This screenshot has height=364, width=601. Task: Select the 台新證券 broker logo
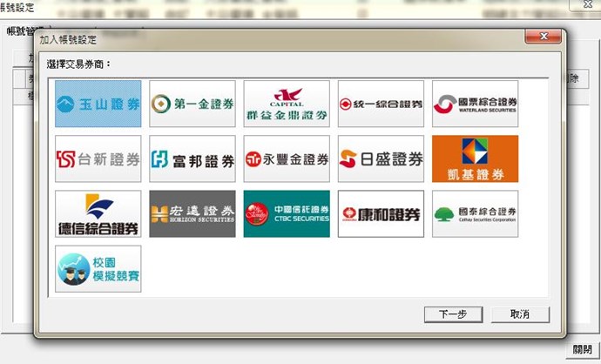tap(98, 158)
